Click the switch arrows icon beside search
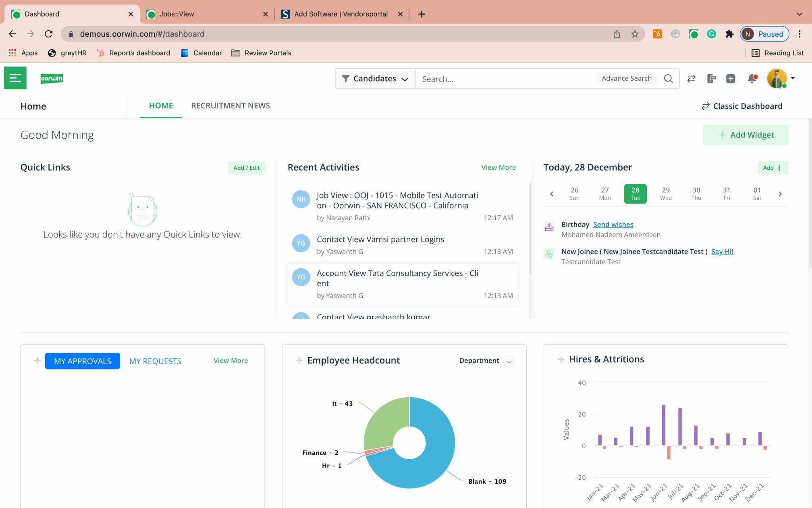 click(692, 79)
